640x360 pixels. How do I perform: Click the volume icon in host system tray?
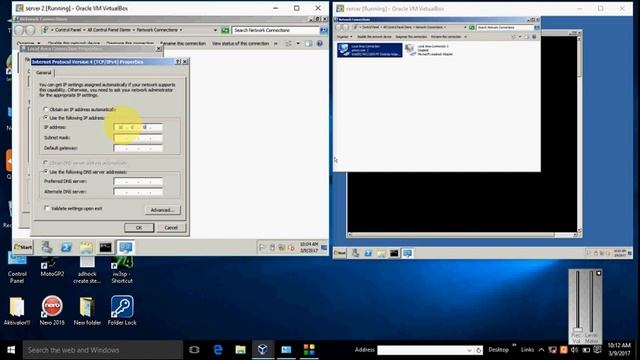tap(575, 350)
